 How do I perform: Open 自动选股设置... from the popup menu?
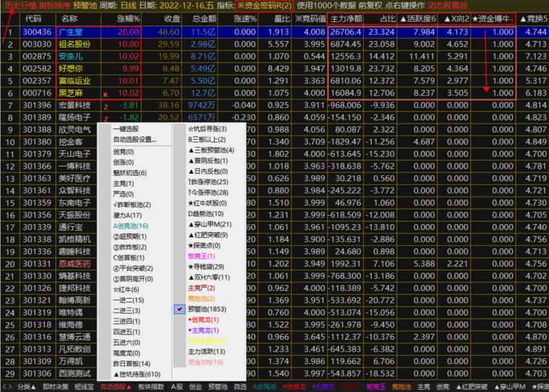[x=135, y=139]
